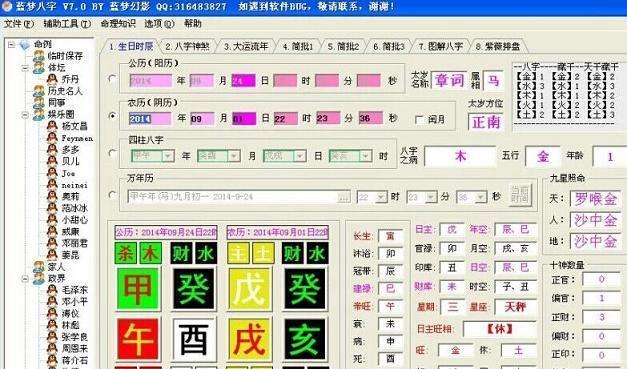Click the group icon for 临时保存
The width and height of the screenshot is (627, 369).
coord(39,56)
